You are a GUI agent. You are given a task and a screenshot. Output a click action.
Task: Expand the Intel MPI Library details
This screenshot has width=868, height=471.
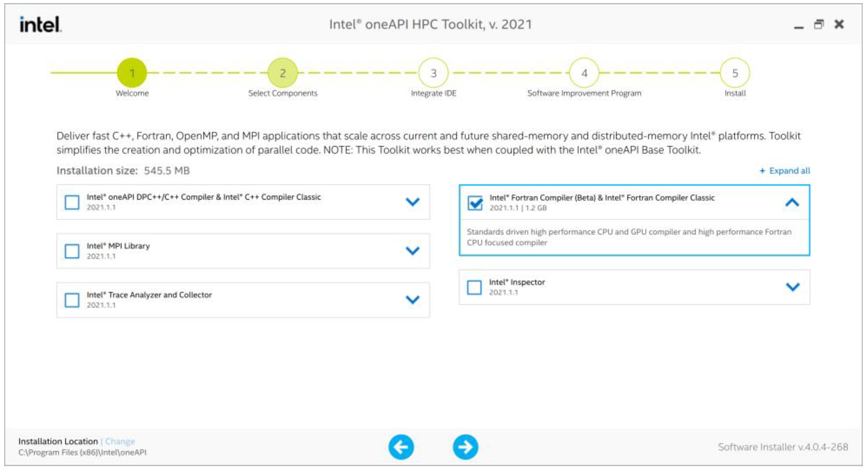click(x=413, y=251)
